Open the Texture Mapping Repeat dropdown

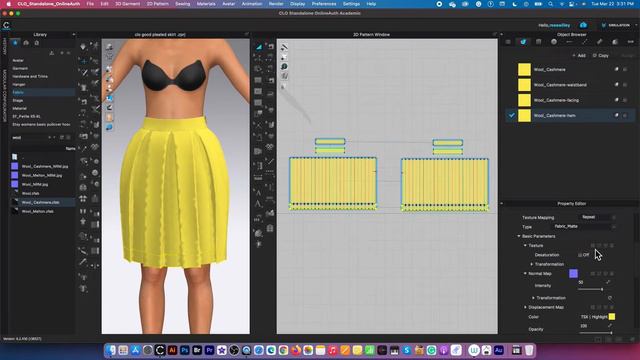point(598,217)
